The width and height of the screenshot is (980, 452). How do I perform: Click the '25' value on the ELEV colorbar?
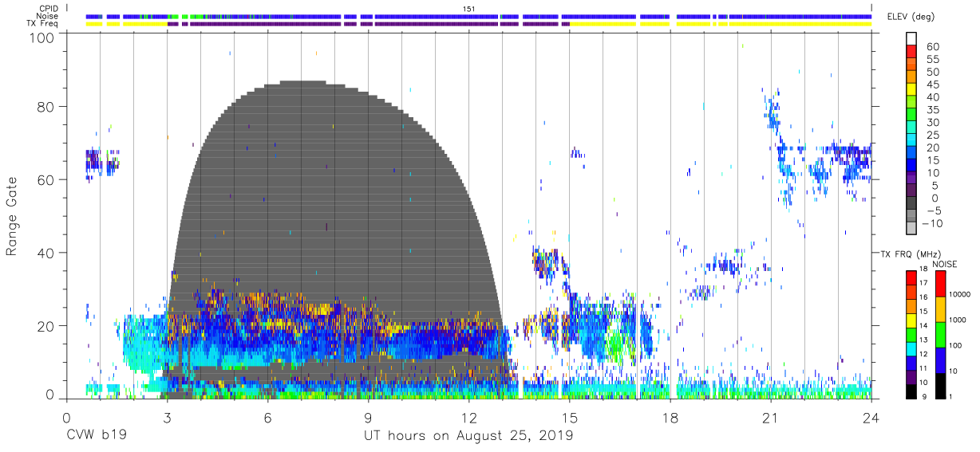933,136
